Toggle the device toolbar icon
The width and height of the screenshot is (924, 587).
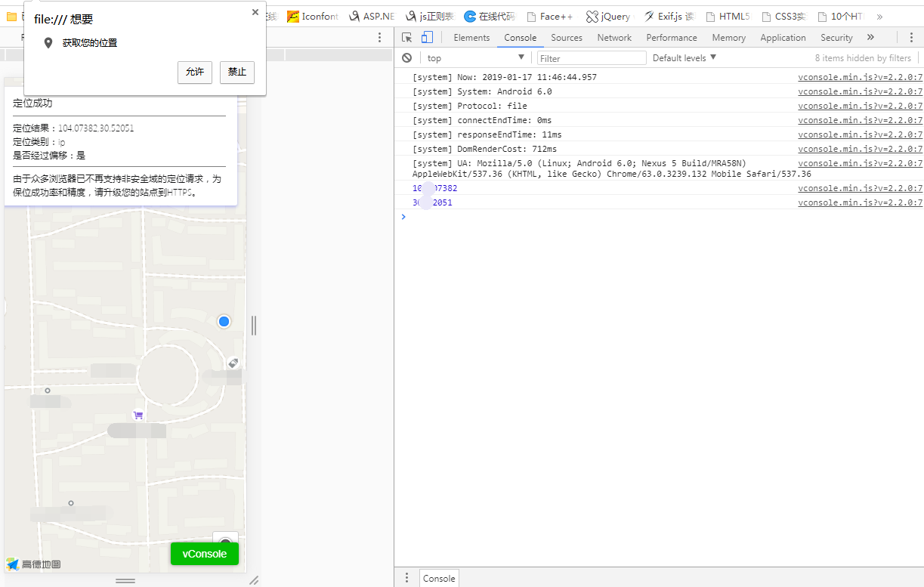pos(427,37)
